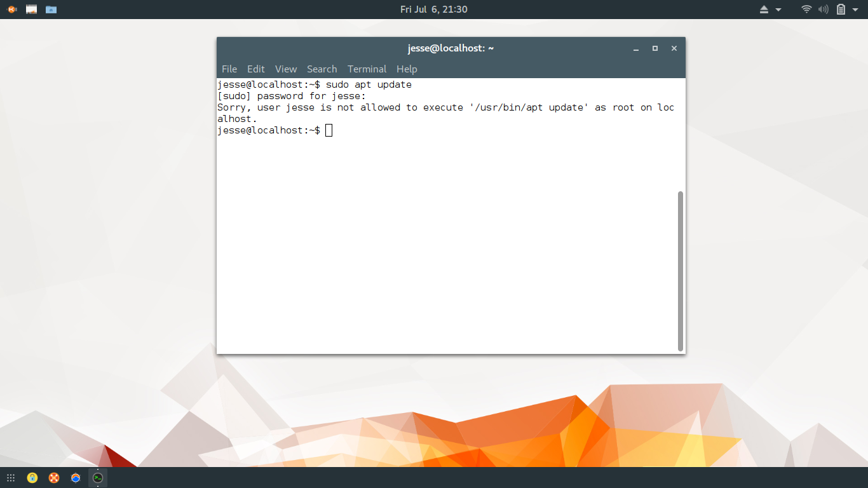
Task: Launch the blue-orange browser icon in the dock
Action: pyautogui.click(x=76, y=478)
